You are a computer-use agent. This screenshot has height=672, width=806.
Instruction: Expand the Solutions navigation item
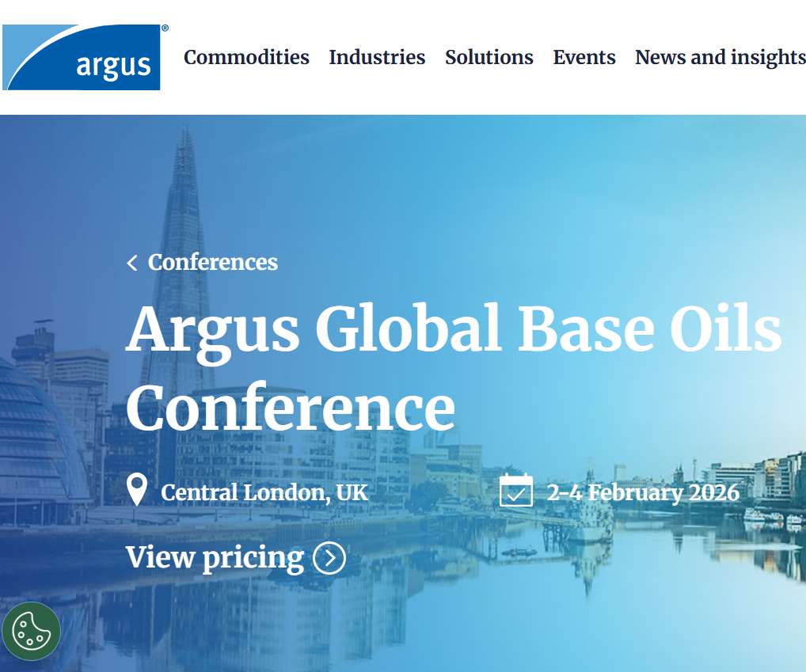[489, 58]
